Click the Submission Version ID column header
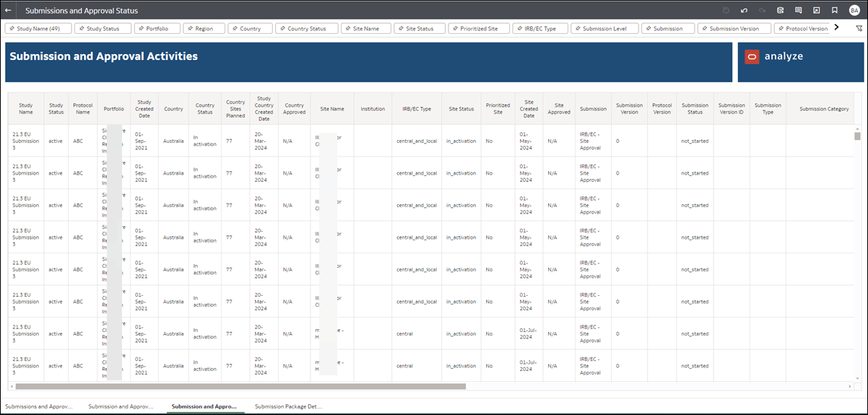 [x=732, y=108]
